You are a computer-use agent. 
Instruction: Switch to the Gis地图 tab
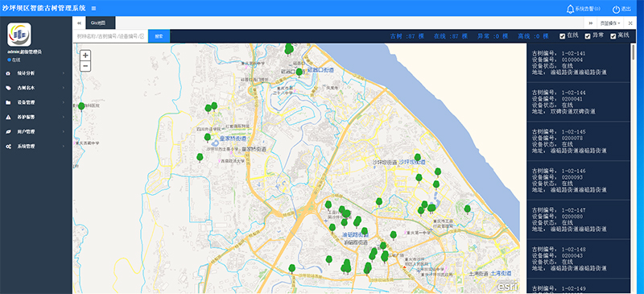pyautogui.click(x=100, y=23)
